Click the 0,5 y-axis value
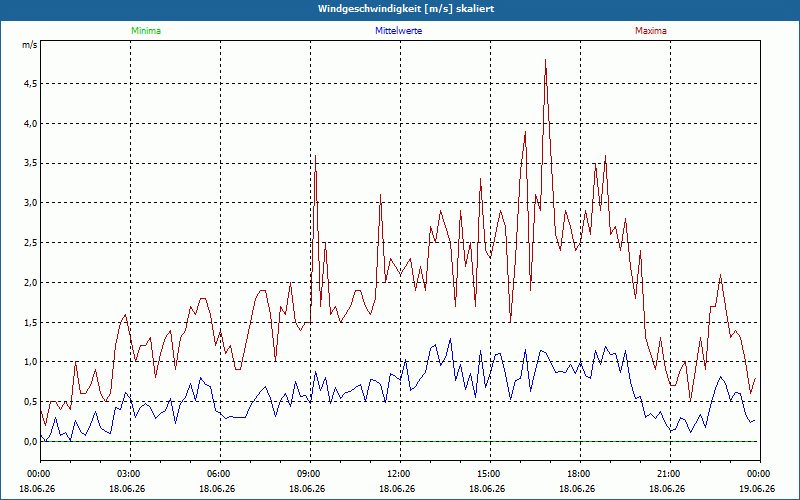 click(x=31, y=402)
